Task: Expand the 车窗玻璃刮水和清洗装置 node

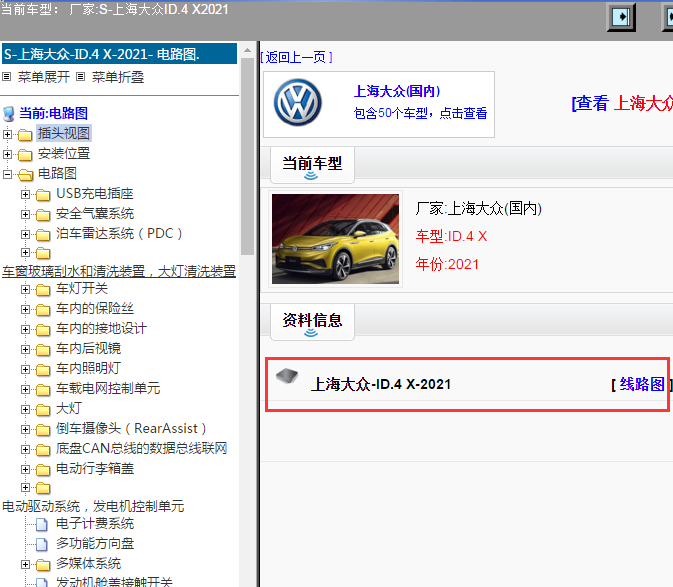Action: 25,252
